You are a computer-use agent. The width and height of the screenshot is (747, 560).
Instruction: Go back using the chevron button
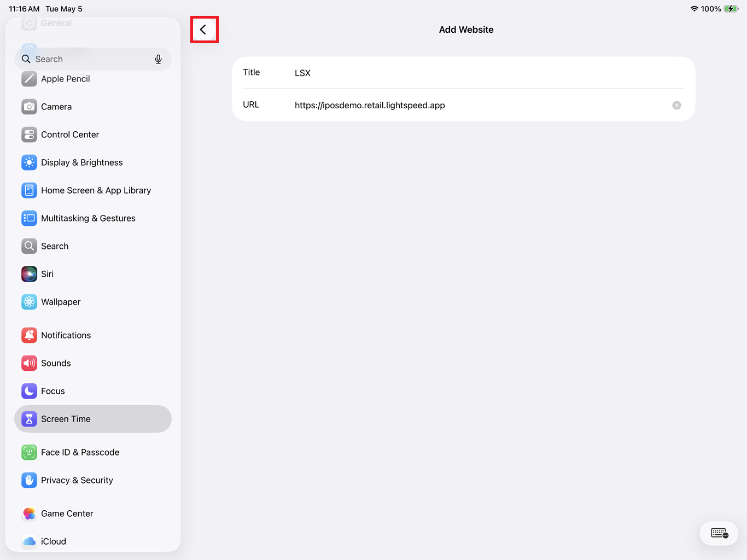click(203, 30)
